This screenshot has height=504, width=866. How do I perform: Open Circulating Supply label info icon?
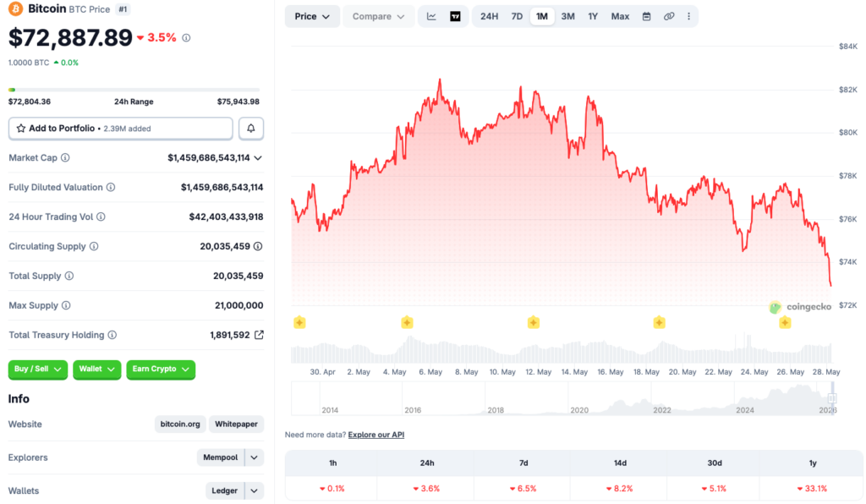coord(94,246)
